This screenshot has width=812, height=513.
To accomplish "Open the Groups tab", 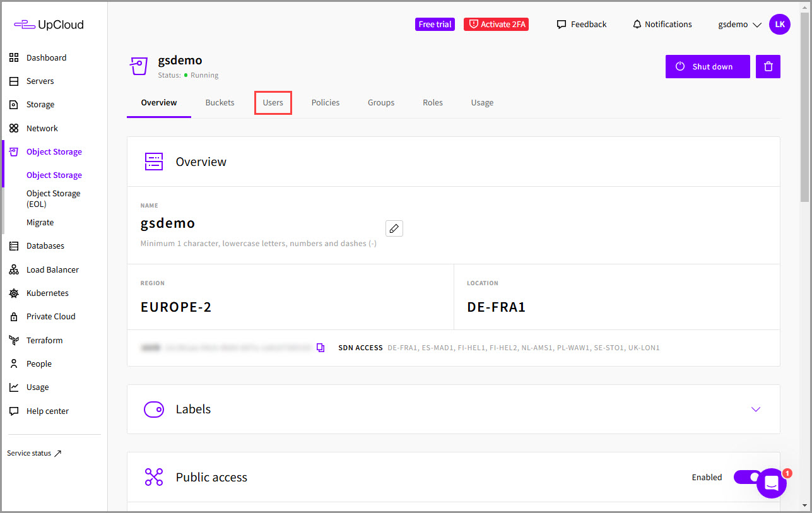I will point(381,103).
